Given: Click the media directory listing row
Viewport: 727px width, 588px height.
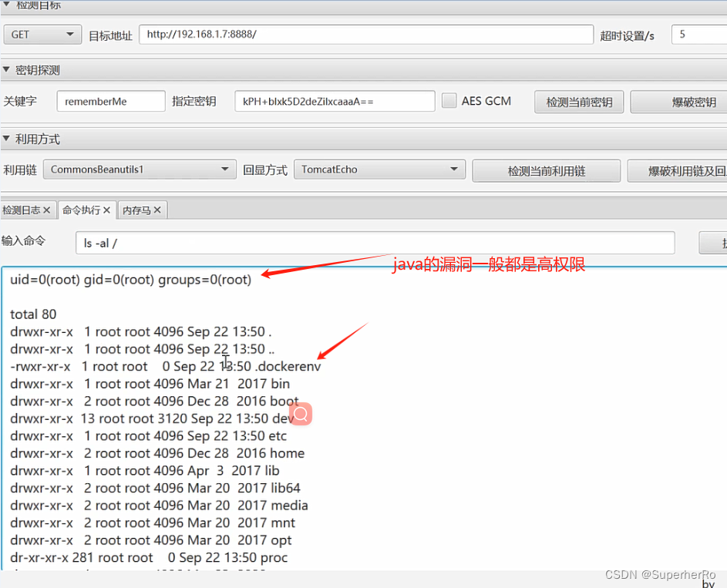Looking at the screenshot, I should tap(159, 505).
